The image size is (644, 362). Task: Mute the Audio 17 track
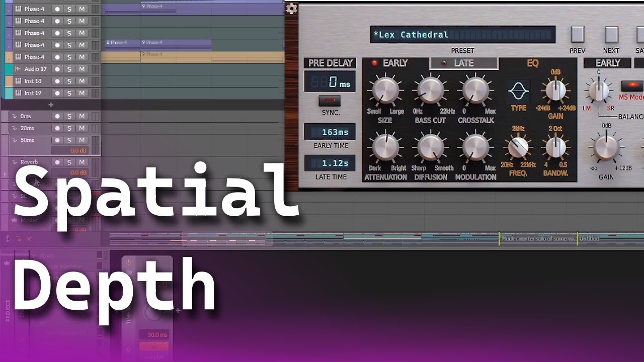coord(82,69)
